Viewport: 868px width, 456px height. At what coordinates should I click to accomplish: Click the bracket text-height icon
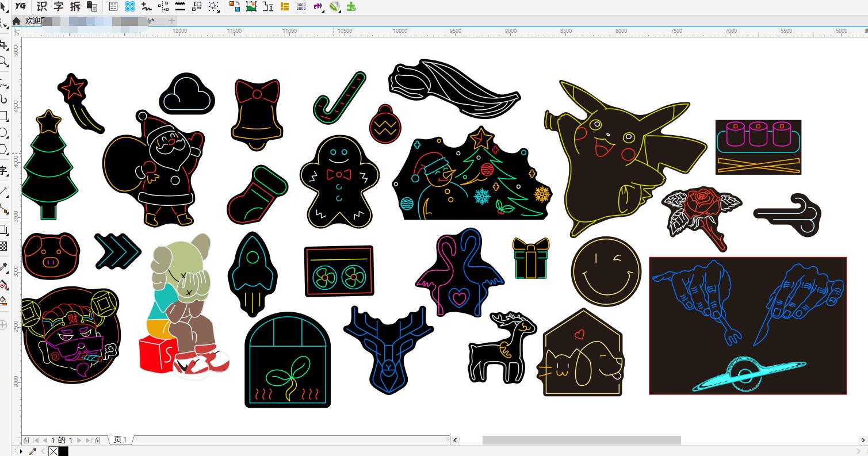(x=268, y=6)
